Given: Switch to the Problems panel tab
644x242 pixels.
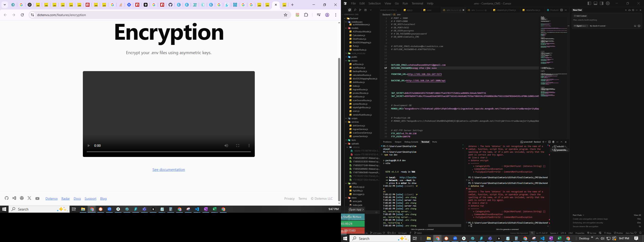Looking at the screenshot, I should tap(387, 142).
